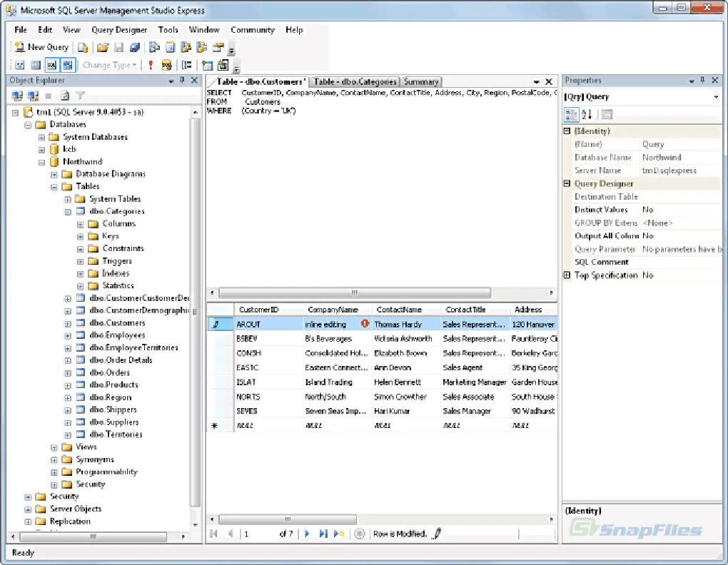Collapse the Query Designer property group
This screenshot has height=565, width=728.
tap(567, 183)
